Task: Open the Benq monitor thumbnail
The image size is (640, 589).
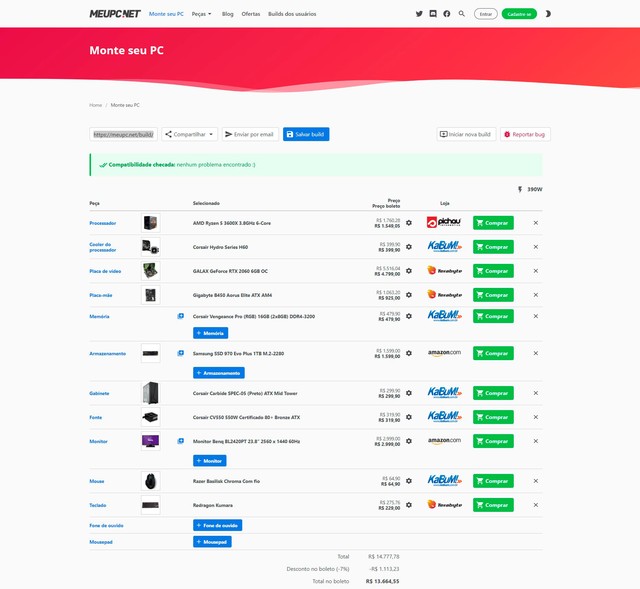Action: point(151,441)
